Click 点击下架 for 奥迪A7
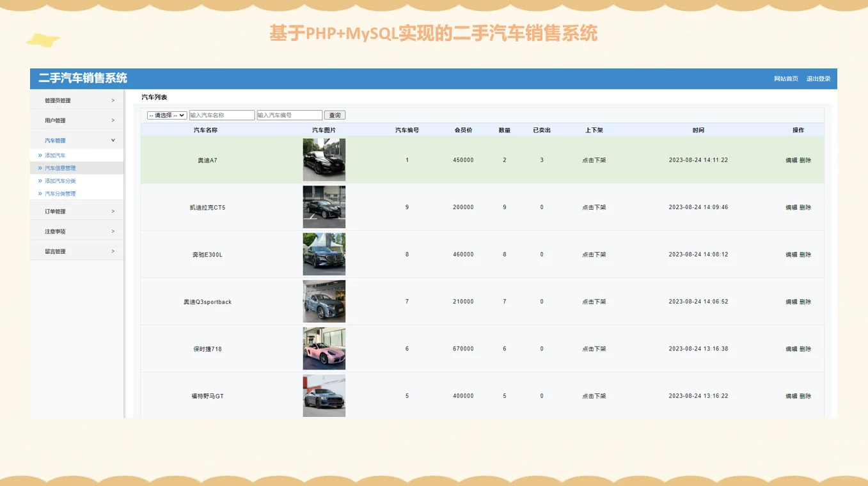868x486 pixels. [x=594, y=160]
